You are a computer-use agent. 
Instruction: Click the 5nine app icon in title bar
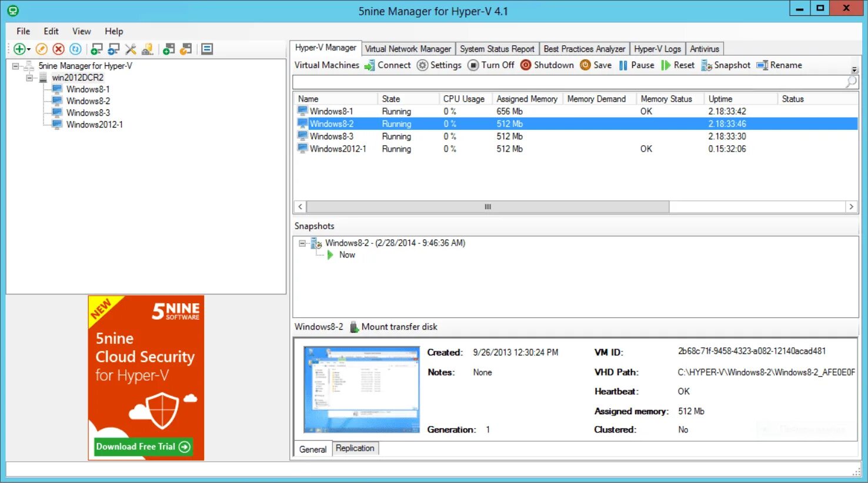coord(13,11)
